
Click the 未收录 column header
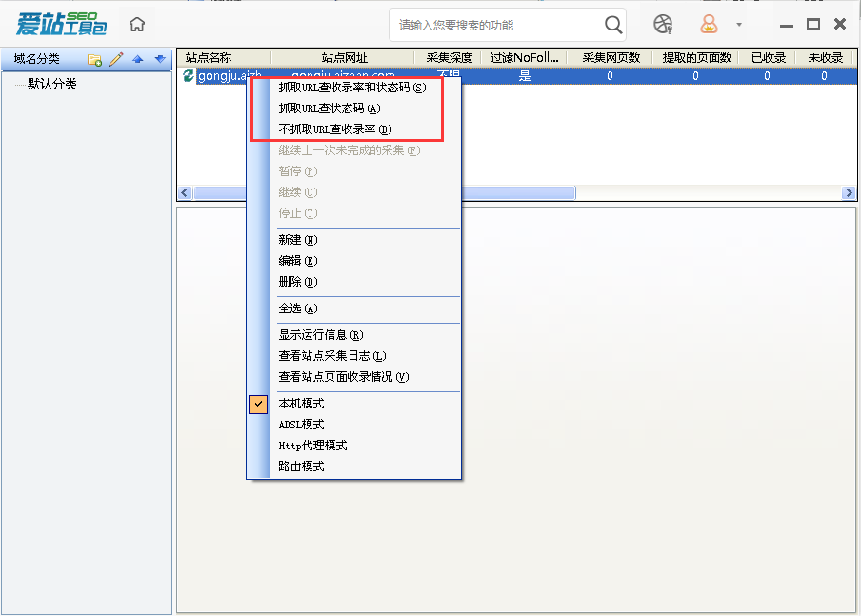coord(824,58)
